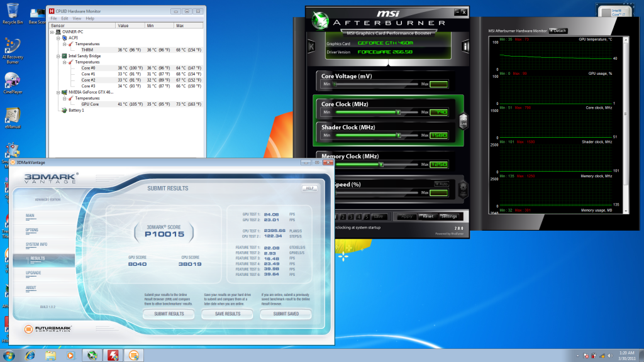Click the Battery 1 tree item
The height and width of the screenshot is (362, 644).
coord(76,111)
